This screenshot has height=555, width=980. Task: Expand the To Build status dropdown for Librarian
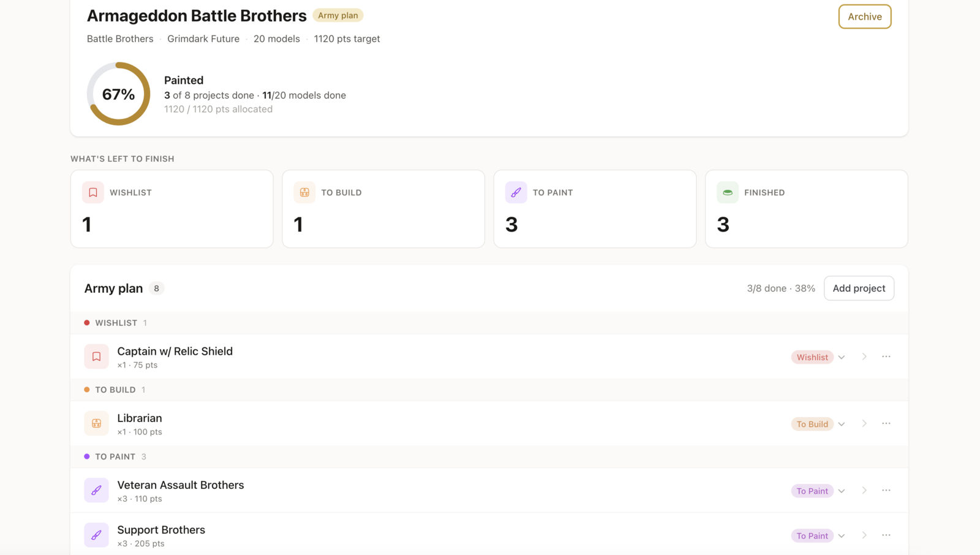point(818,424)
